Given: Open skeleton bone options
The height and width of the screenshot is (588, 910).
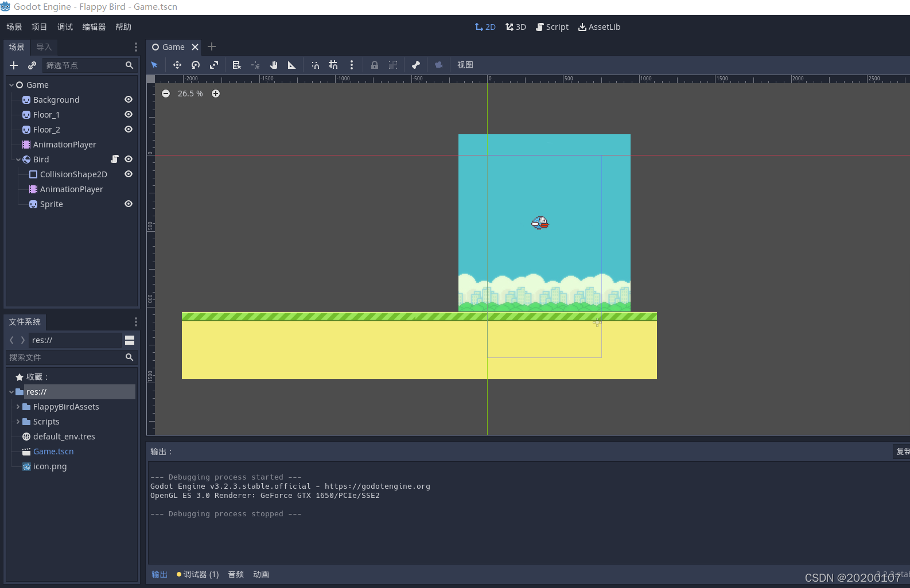Looking at the screenshot, I should point(416,65).
